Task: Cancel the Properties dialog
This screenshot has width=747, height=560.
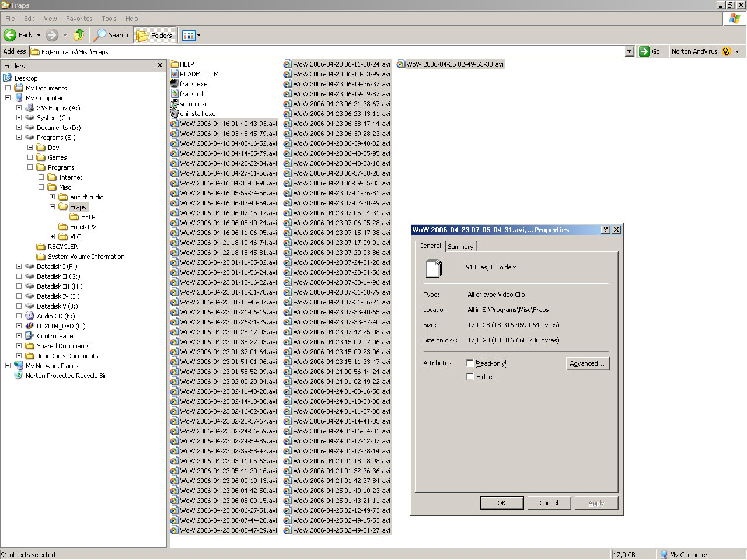Action: pyautogui.click(x=549, y=503)
